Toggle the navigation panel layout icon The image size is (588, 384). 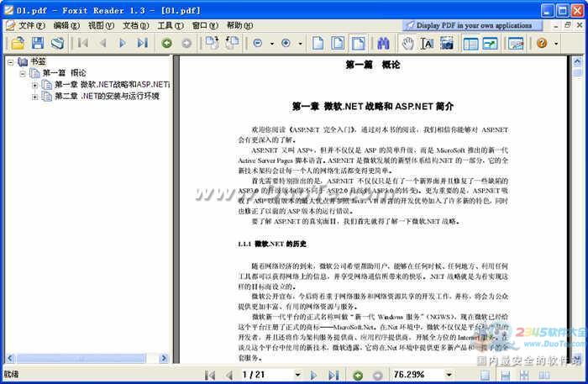click(x=470, y=44)
